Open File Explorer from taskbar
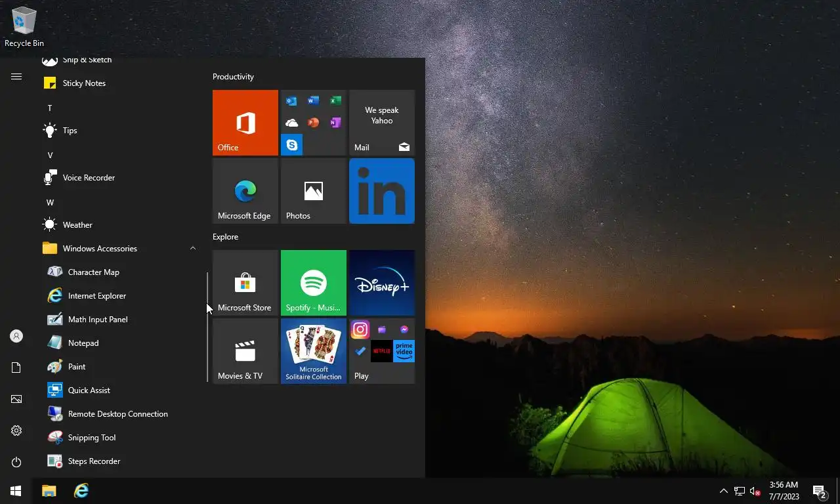The image size is (840, 504). [x=49, y=491]
